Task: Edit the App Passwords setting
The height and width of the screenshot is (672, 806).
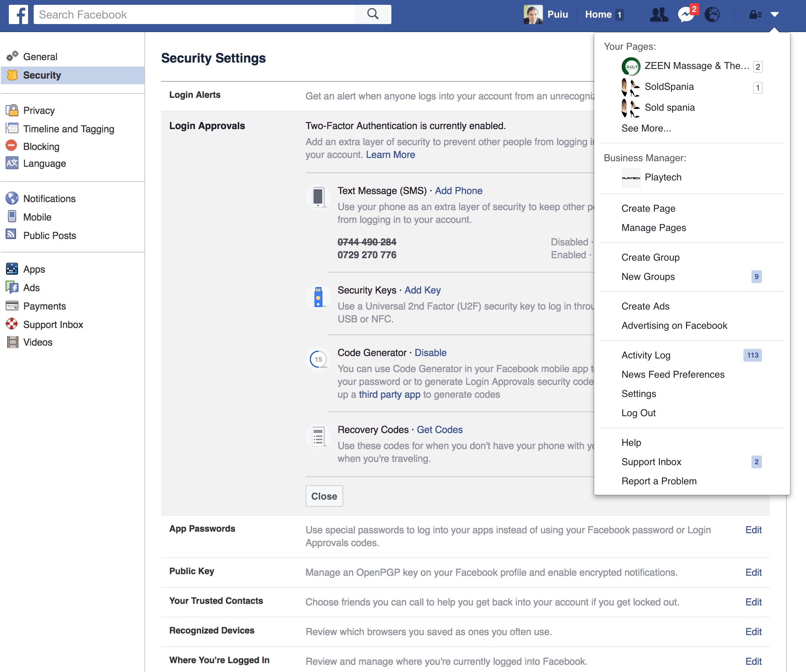Action: 753,530
